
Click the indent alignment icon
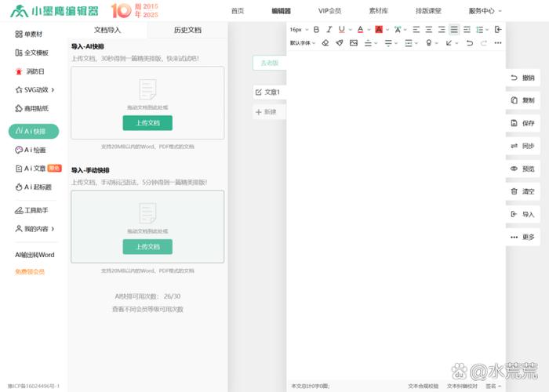[x=467, y=30]
